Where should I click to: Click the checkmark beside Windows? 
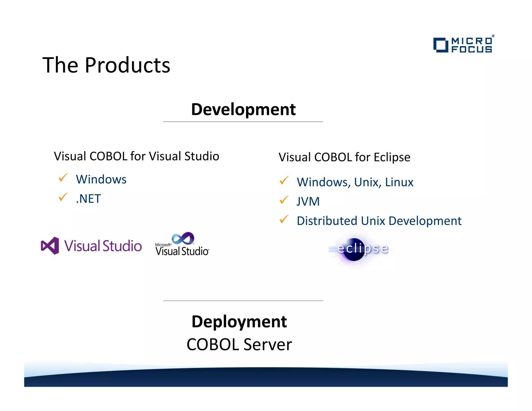tap(63, 178)
